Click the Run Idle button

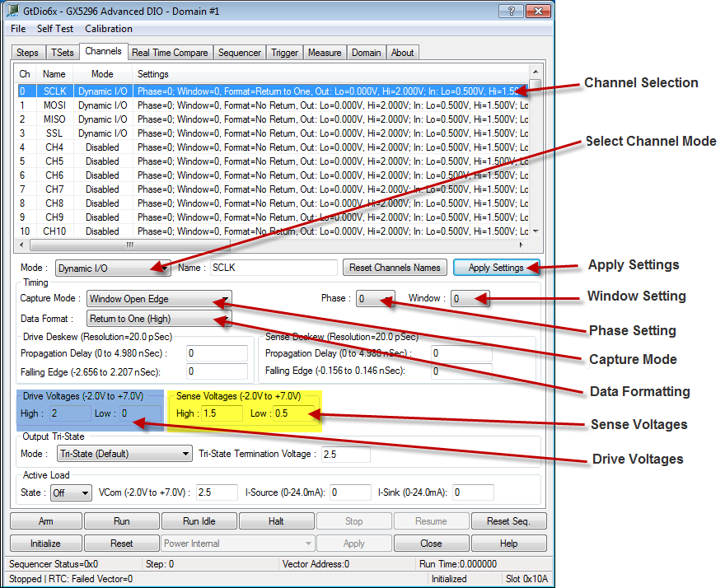199,521
